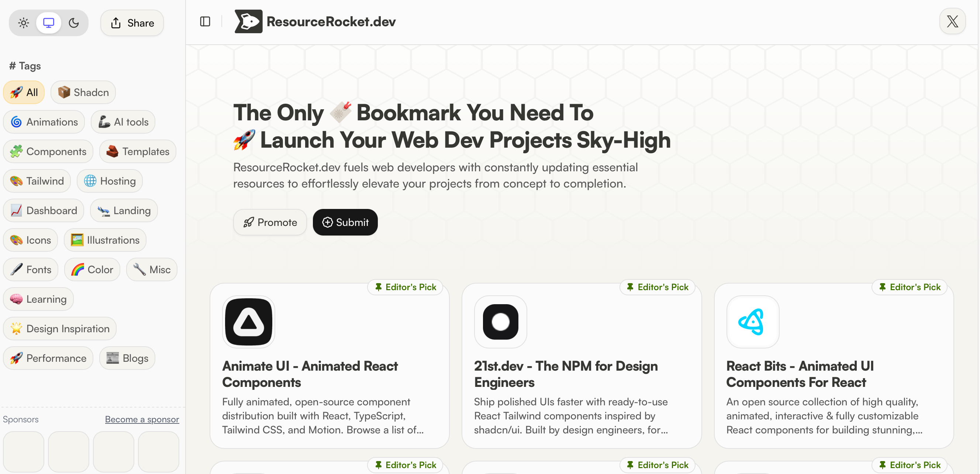Show resources tagged Icons
Screen dimensions: 980x474
pos(30,240)
